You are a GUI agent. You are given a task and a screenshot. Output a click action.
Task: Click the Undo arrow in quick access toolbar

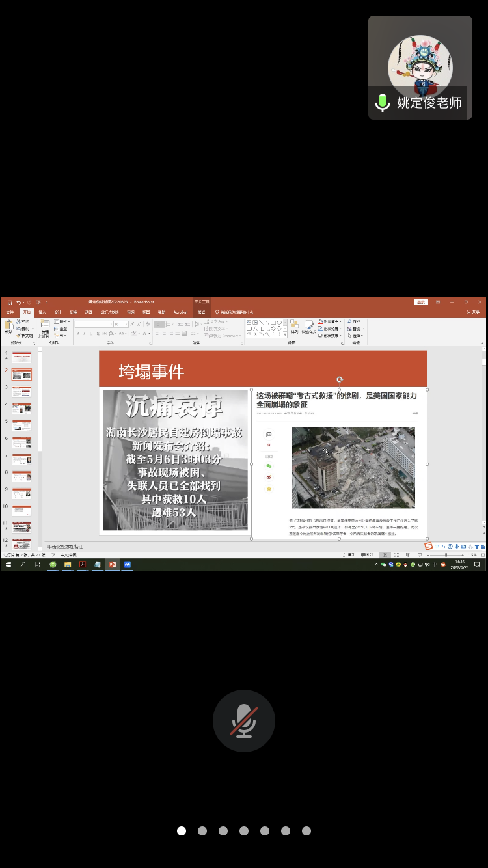19,303
